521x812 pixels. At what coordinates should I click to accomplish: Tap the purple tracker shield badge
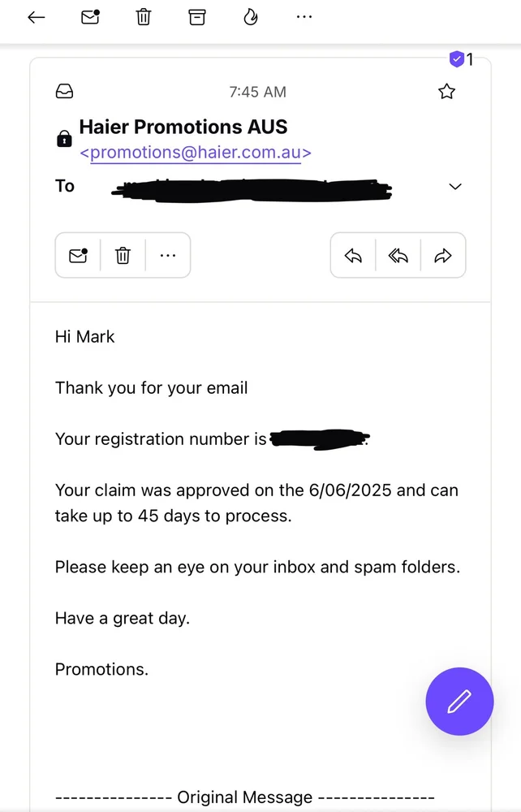click(458, 59)
